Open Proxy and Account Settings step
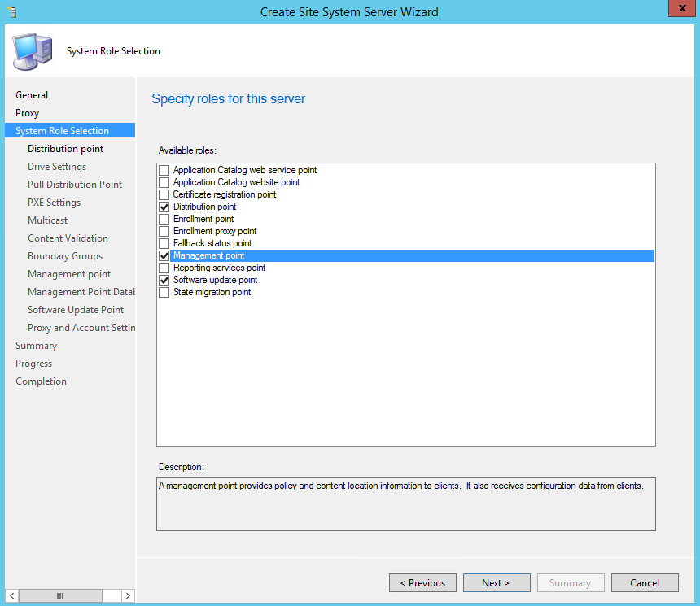Viewport: 700px width, 606px height. (x=81, y=328)
